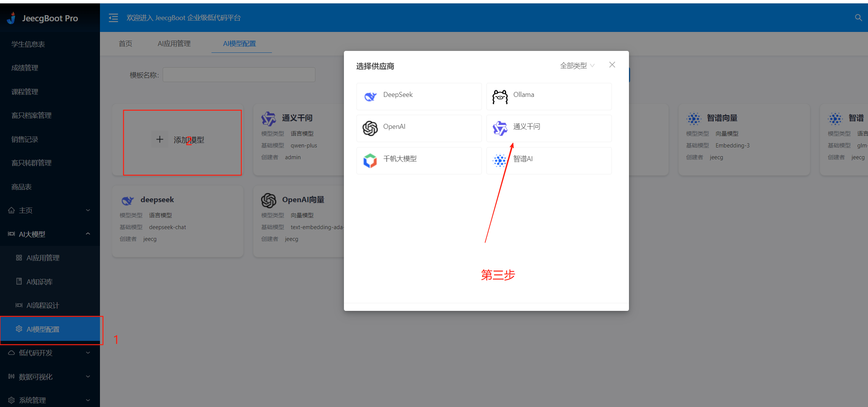Switch to the 首页 tab

tap(125, 44)
